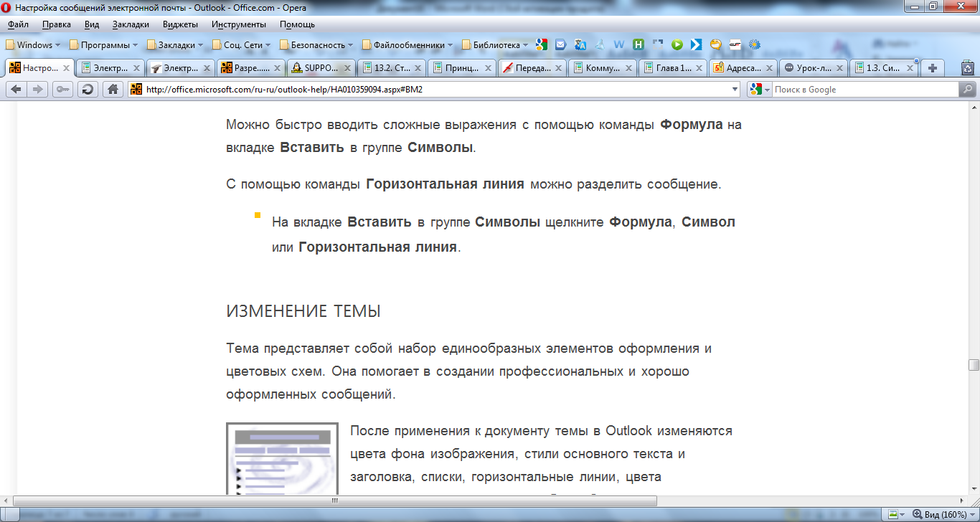
Task: Open the search engine selector dropdown
Action: [759, 90]
